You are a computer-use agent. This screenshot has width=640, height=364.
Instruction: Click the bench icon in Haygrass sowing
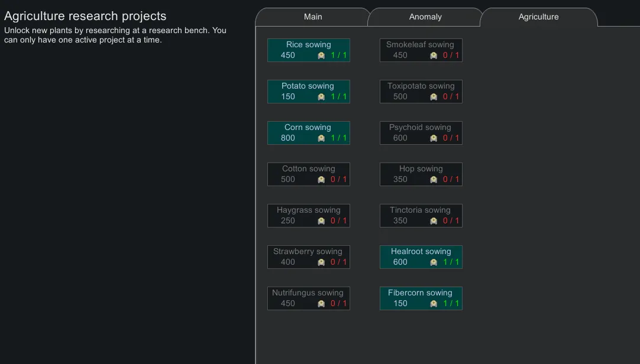pos(321,221)
